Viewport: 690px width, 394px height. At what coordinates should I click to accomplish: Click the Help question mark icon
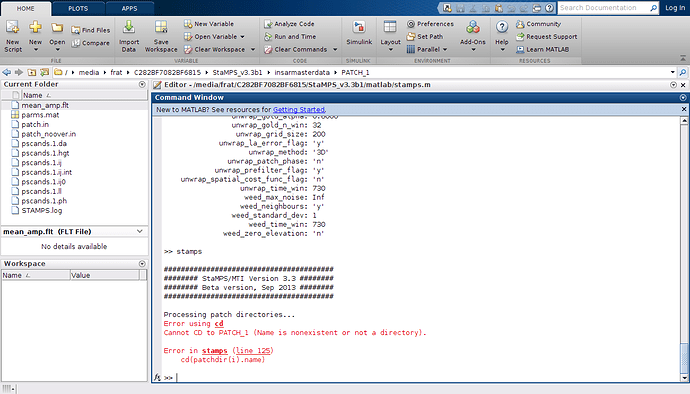pyautogui.click(x=502, y=27)
